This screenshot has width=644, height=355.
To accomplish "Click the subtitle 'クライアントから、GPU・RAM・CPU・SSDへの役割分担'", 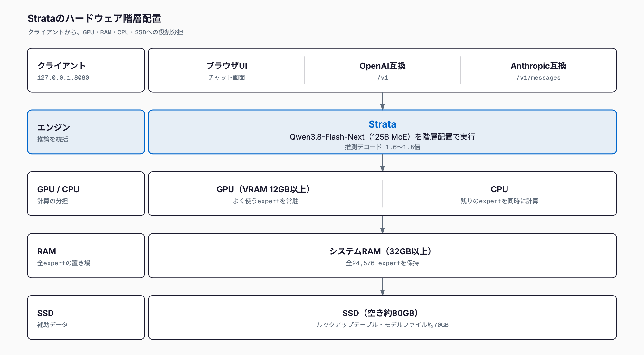I will click(105, 32).
